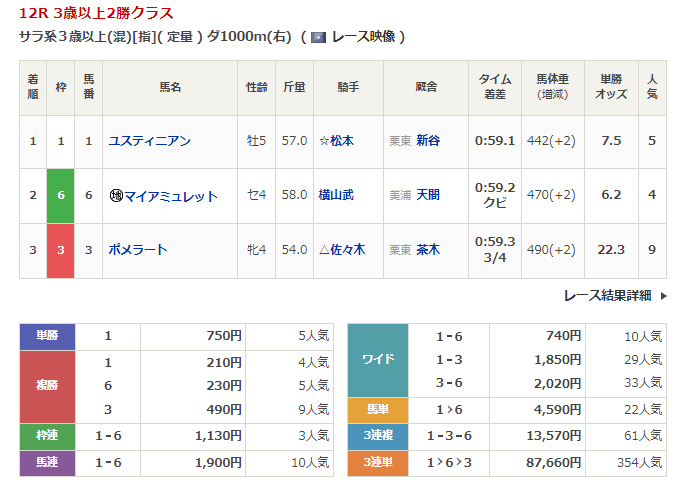
Task: Select the ワイド payout label
Action: (377, 360)
